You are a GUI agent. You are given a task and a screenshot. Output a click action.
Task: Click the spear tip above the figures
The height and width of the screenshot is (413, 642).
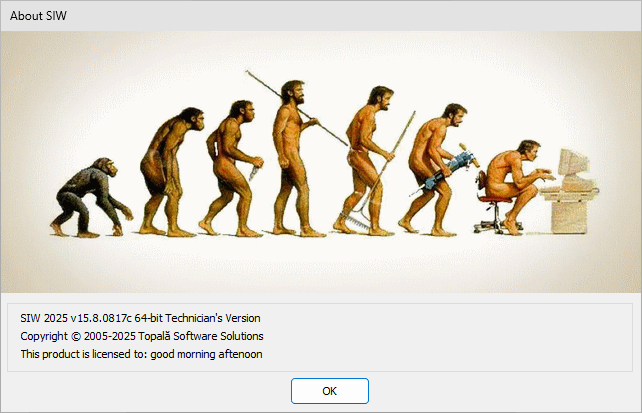click(x=251, y=74)
